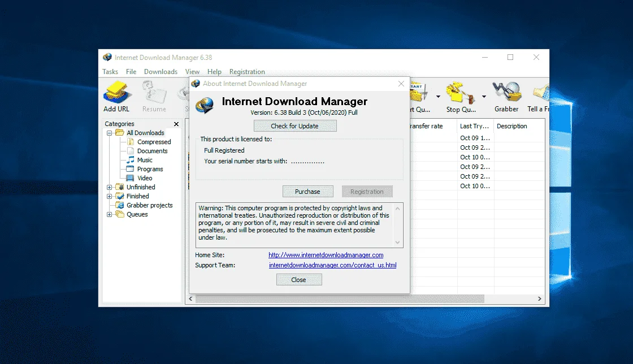
Task: Select the Programs category label
Action: (x=150, y=169)
